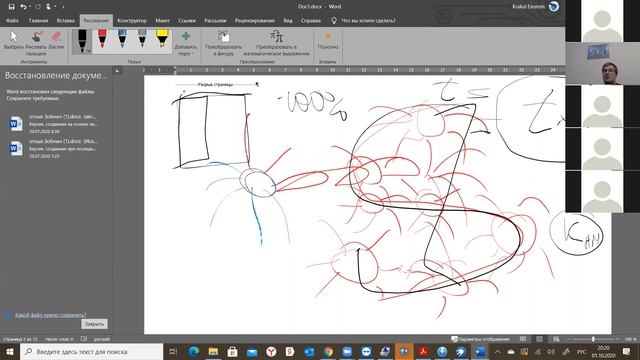Click the touch/mouse mode icon in the title bar

[49, 7]
